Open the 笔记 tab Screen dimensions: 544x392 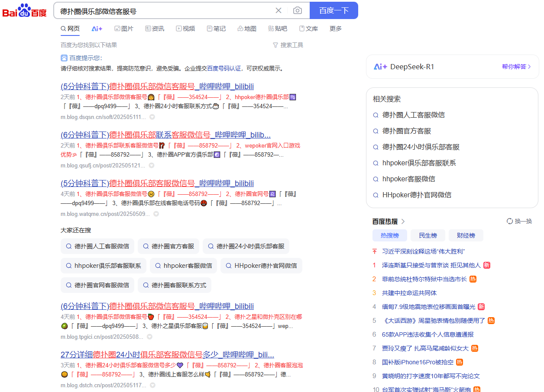click(x=216, y=29)
